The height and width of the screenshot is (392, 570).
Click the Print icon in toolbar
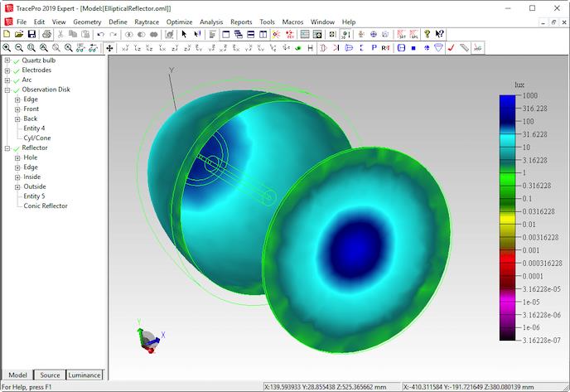[x=47, y=34]
